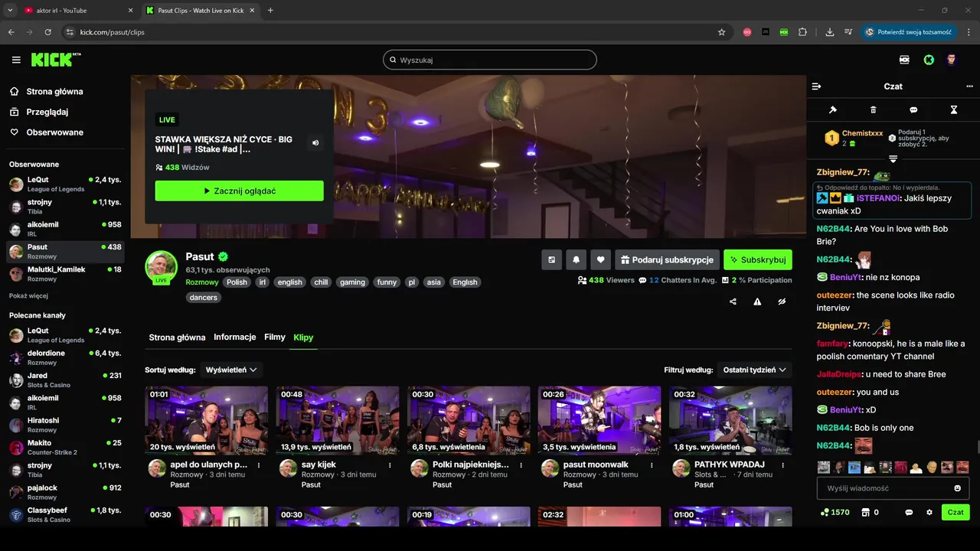Open the hamburger menu beside KICK logo
The width and height of the screenshot is (980, 551).
tap(16, 60)
